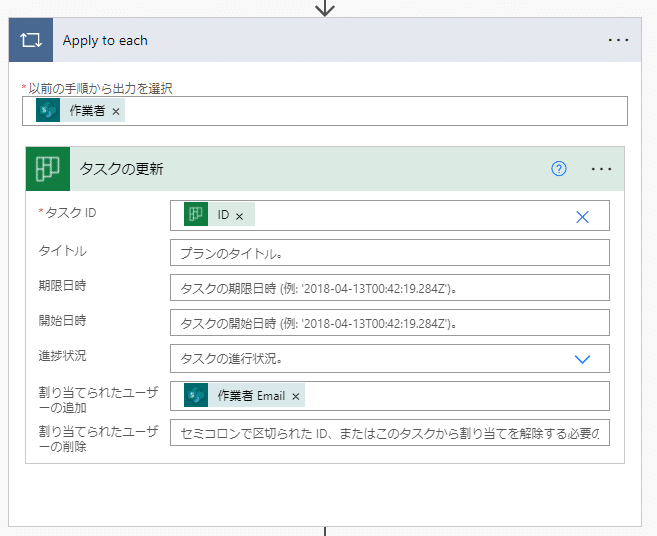Click the 割り当てられたユーザーの追加 field
The height and width of the screenshot is (536, 657).
390,396
